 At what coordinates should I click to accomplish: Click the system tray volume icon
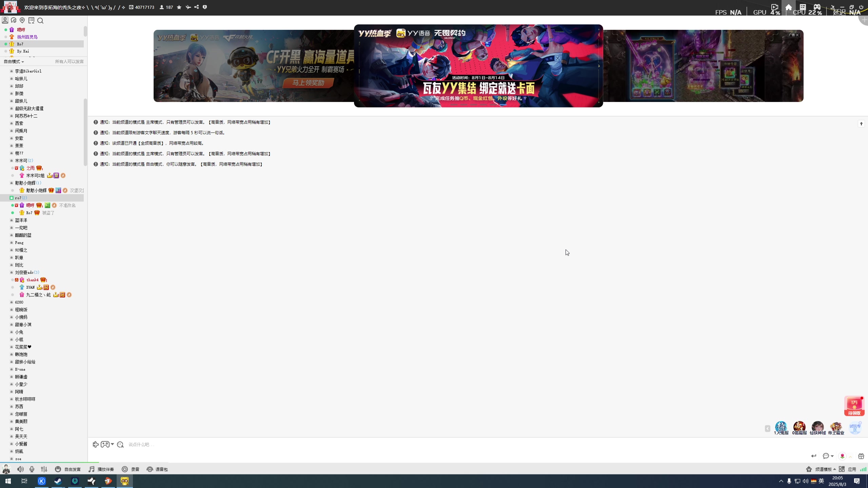[805, 481]
